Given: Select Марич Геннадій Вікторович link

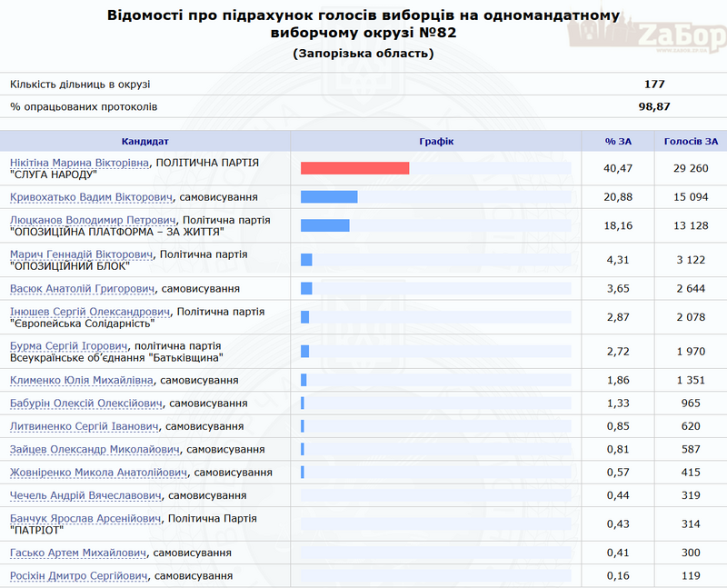Looking at the screenshot, I should point(81,254).
